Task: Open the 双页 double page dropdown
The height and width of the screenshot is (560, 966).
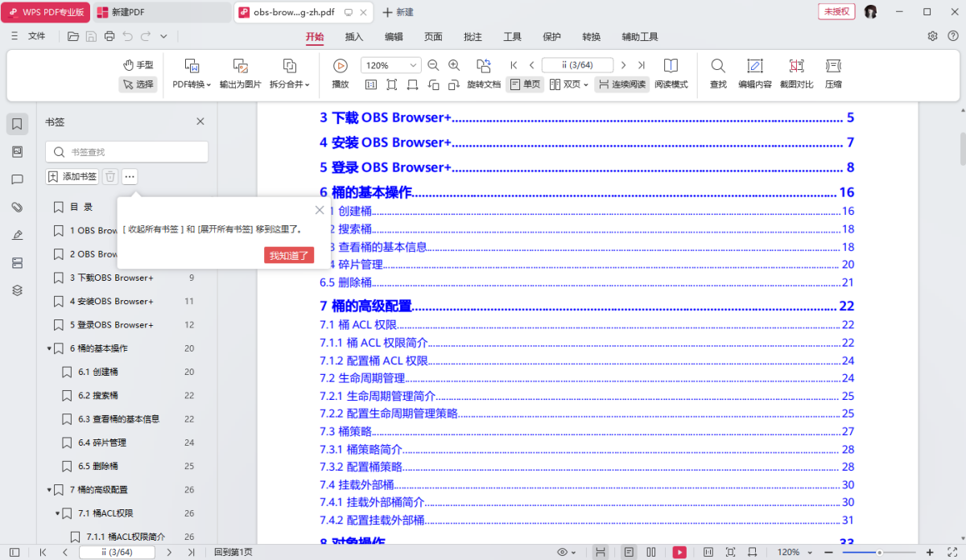Action: point(569,84)
